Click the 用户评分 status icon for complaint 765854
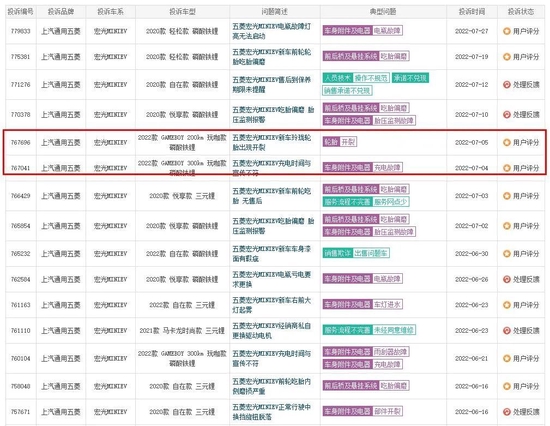 click(507, 226)
